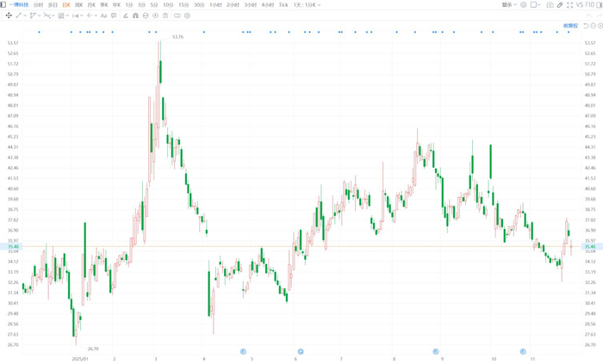Toggle the right side panel icon

[x=600, y=5]
